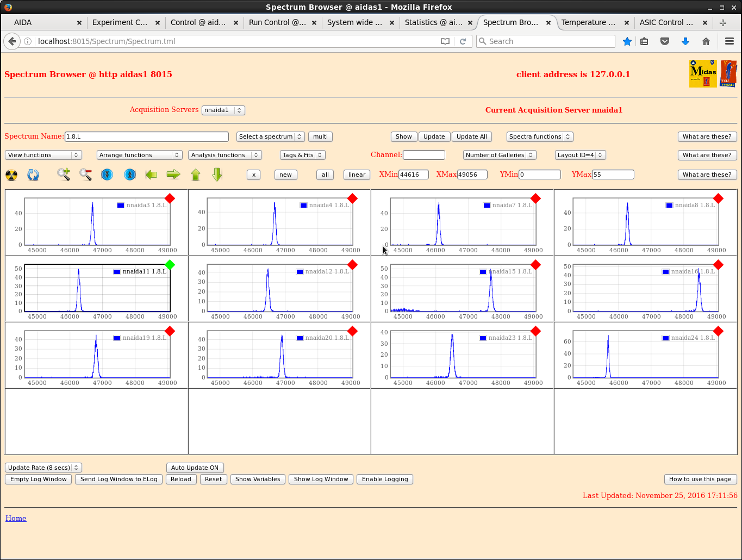Toggle reader view icon in address bar
This screenshot has width=742, height=560.
[445, 41]
